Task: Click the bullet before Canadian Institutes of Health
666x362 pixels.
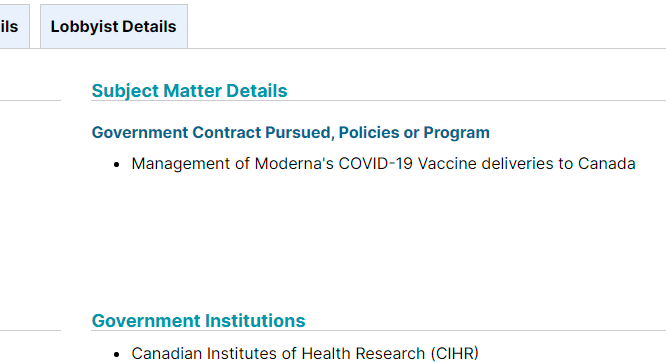Action: [117, 354]
